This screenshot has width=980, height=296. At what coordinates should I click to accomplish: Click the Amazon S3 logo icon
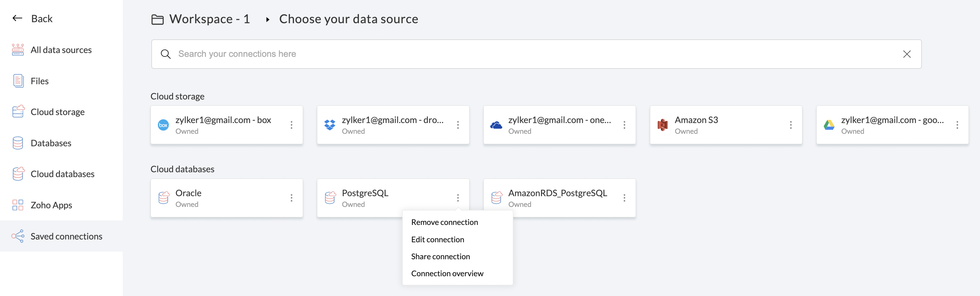click(x=662, y=125)
